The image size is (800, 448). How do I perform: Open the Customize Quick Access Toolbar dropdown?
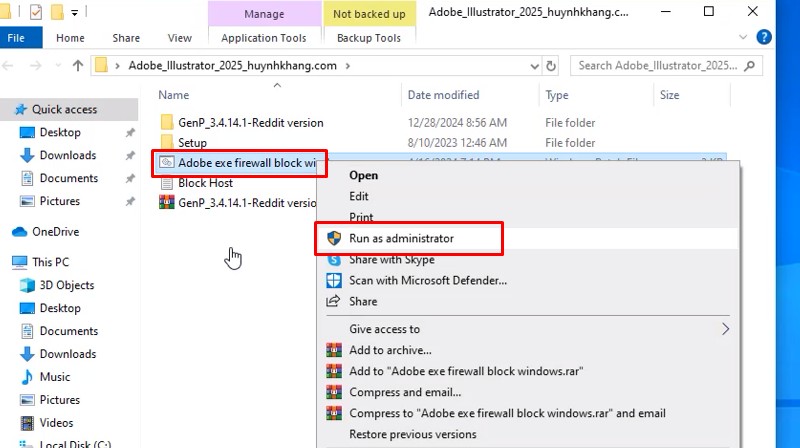pos(74,13)
